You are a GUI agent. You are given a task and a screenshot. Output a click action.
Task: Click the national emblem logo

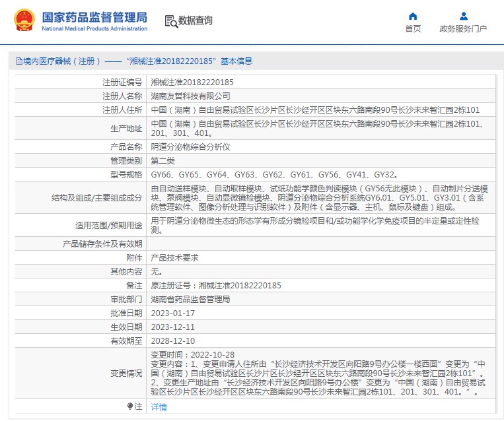click(x=24, y=20)
